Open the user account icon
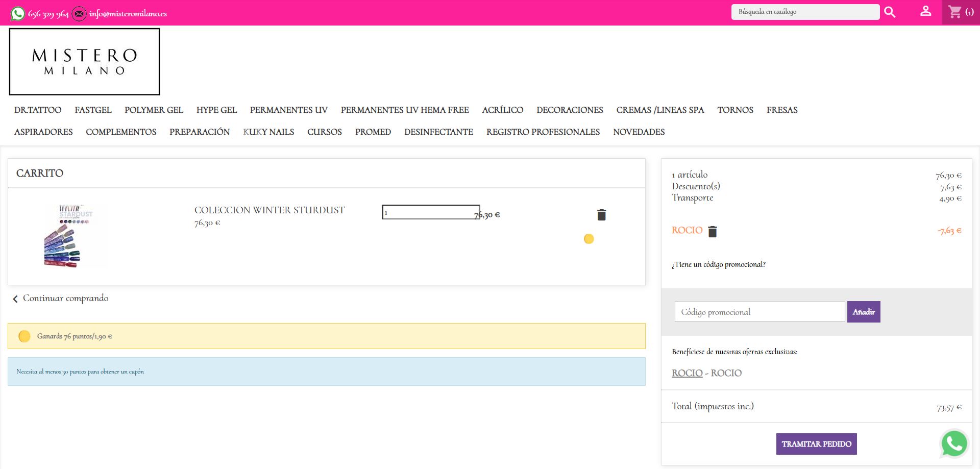The height and width of the screenshot is (469, 980). [925, 11]
